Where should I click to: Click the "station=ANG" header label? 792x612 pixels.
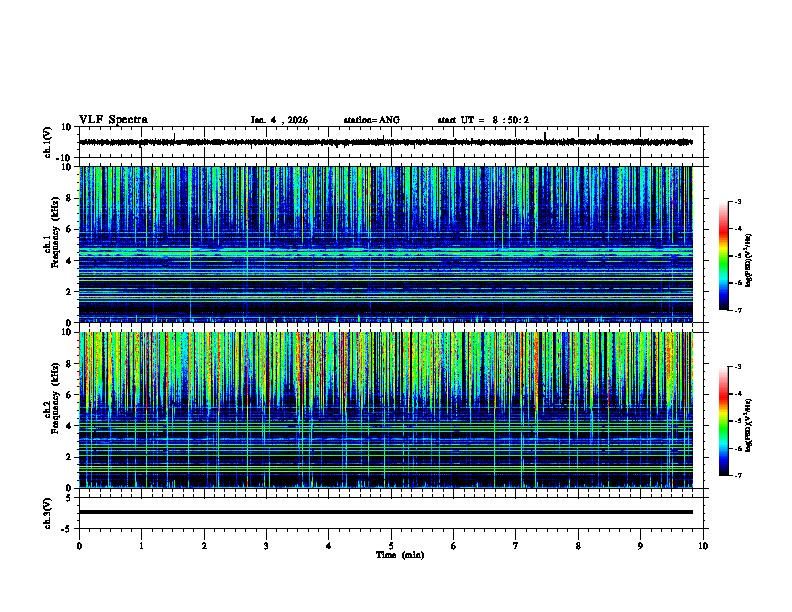point(371,120)
